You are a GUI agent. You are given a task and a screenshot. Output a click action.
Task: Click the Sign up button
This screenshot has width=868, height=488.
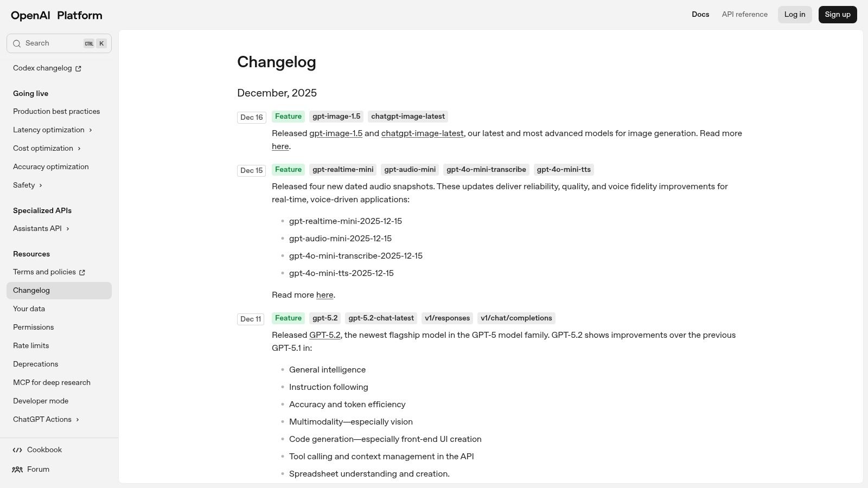point(838,14)
